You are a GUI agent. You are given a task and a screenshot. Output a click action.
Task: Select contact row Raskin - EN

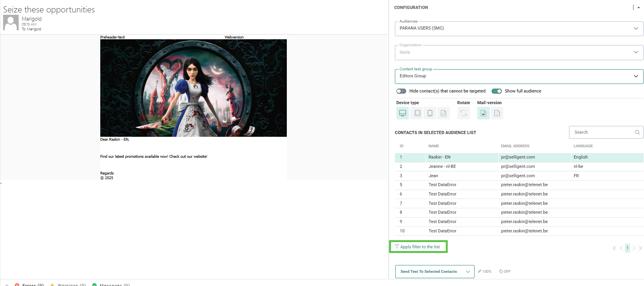(x=519, y=157)
